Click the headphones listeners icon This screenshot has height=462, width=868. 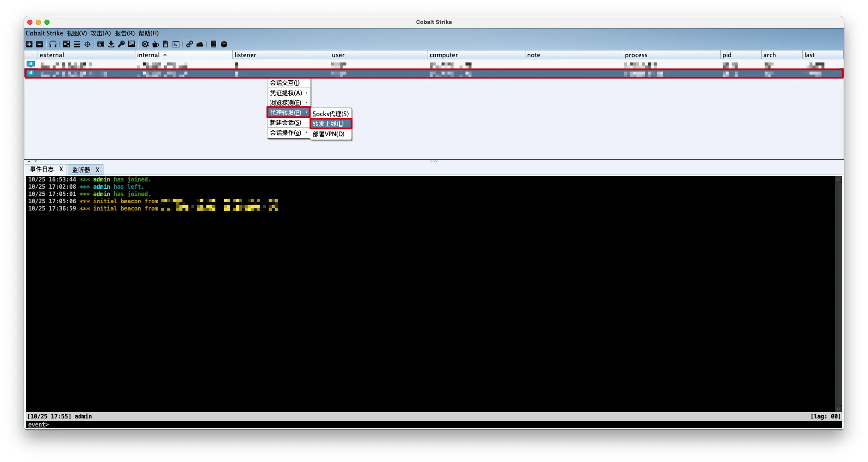tap(53, 44)
